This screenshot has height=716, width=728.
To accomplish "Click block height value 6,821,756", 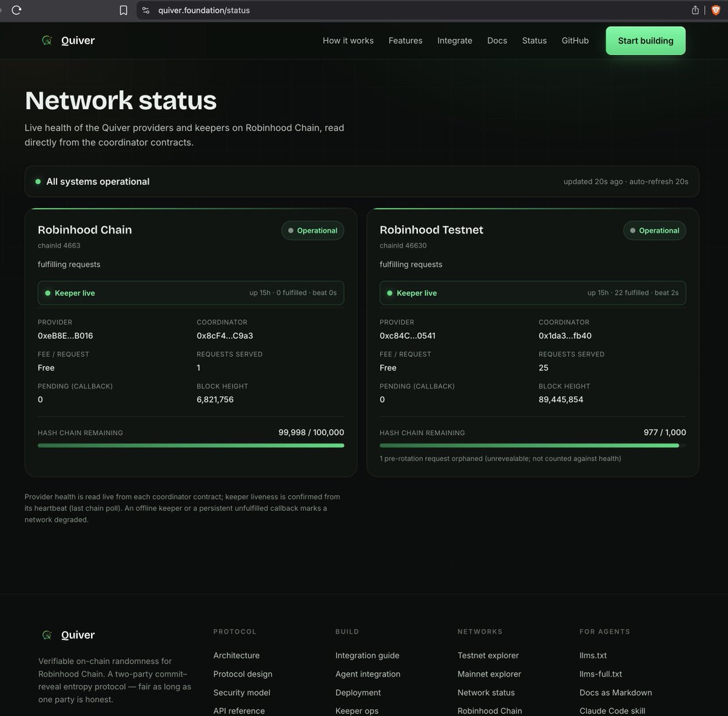I will [215, 399].
